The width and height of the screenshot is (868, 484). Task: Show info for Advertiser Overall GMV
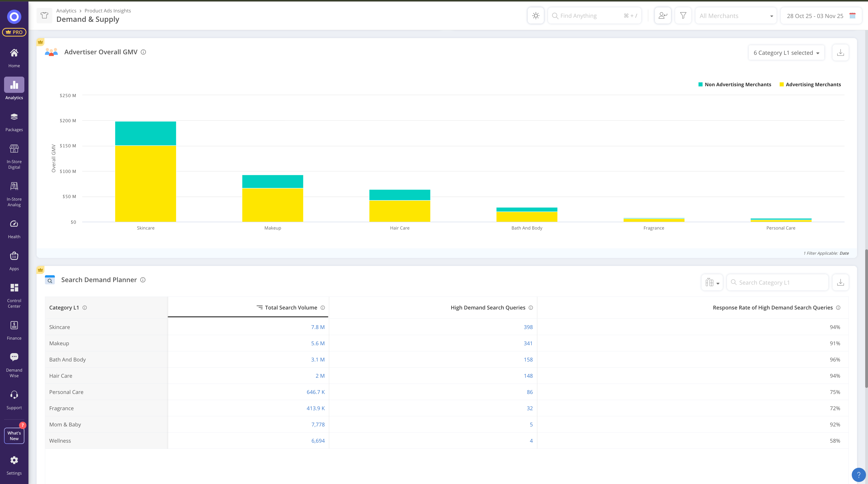[143, 52]
